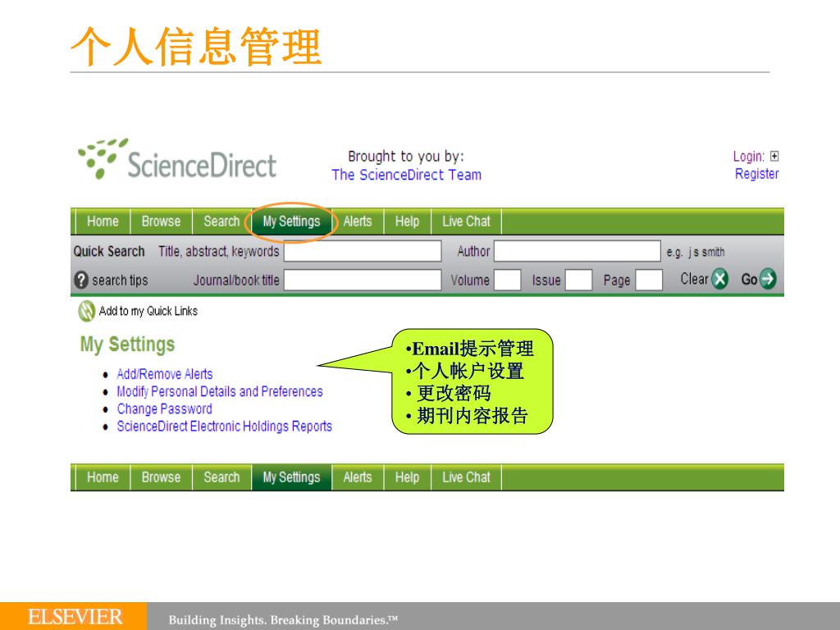Screen dimensions: 840x630
Task: Focus the Issue input box
Action: [x=578, y=280]
